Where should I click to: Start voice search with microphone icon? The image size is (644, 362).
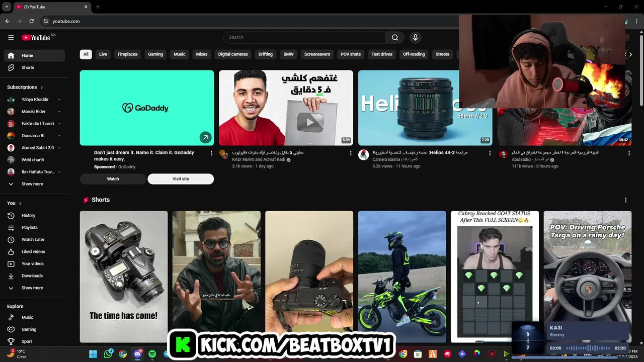coord(415,37)
